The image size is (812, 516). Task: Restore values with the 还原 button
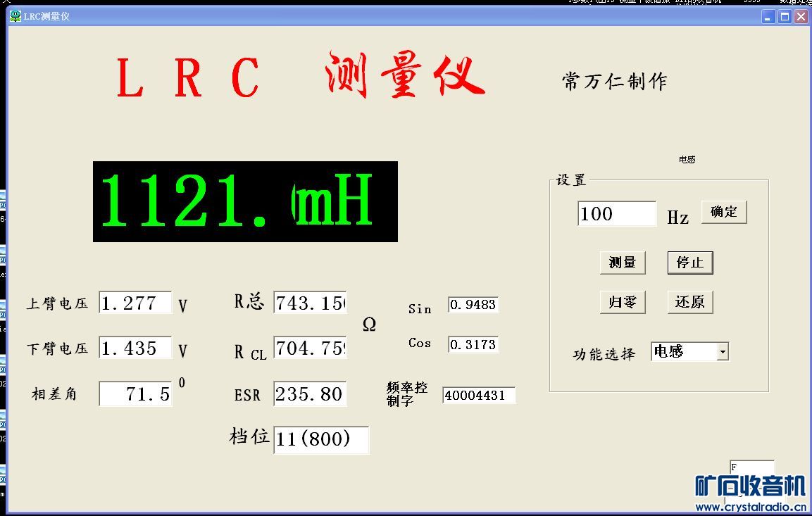tap(690, 302)
